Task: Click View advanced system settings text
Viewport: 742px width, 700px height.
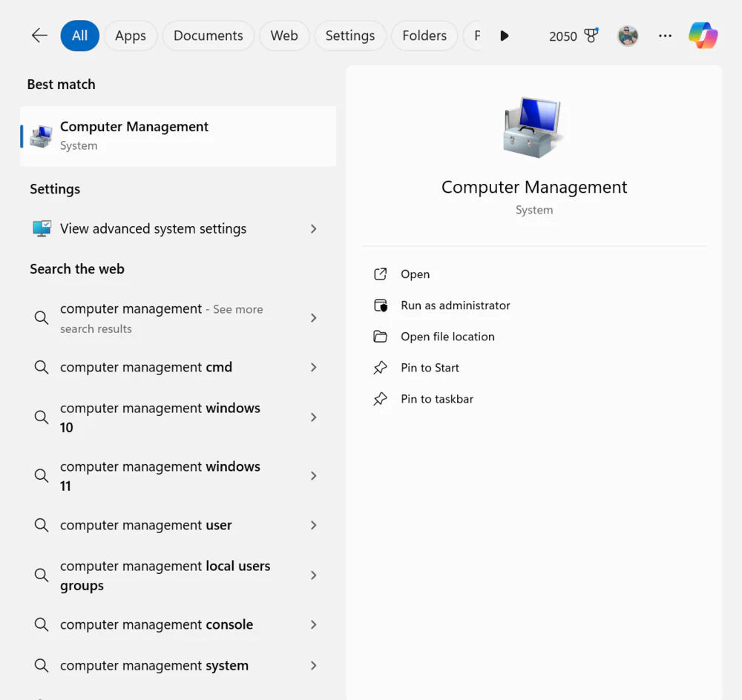Action: (153, 229)
